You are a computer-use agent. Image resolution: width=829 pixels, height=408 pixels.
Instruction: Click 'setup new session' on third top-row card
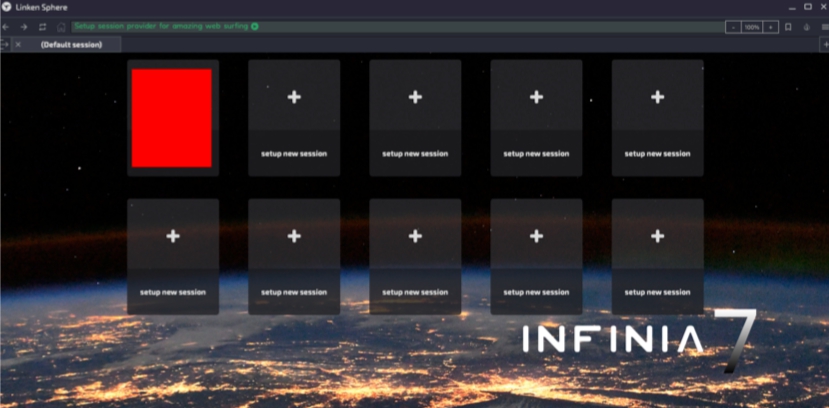coord(415,154)
